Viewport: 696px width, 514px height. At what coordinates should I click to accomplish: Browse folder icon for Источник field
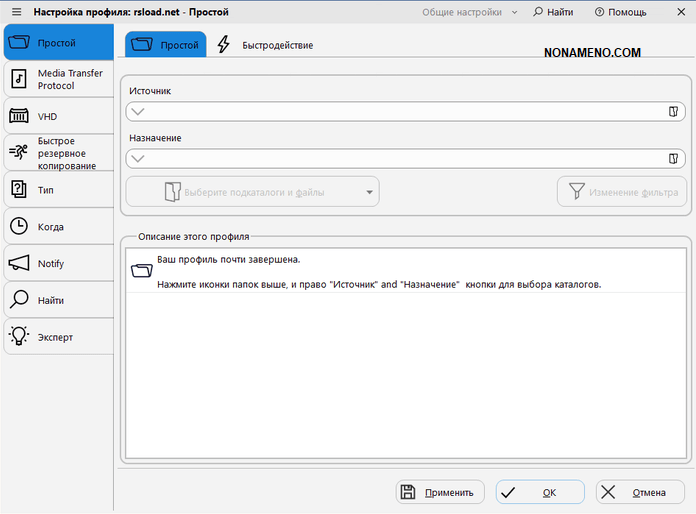[x=674, y=112]
